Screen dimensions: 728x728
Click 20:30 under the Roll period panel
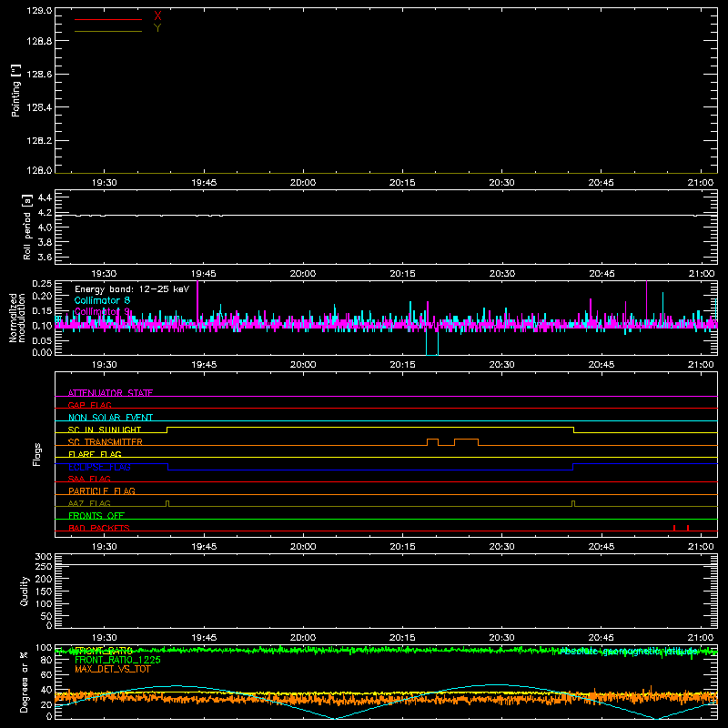point(502,274)
